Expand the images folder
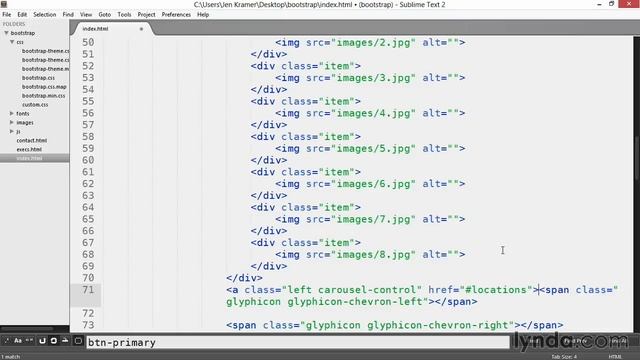Viewport: 640px width, 360px height. point(12,122)
